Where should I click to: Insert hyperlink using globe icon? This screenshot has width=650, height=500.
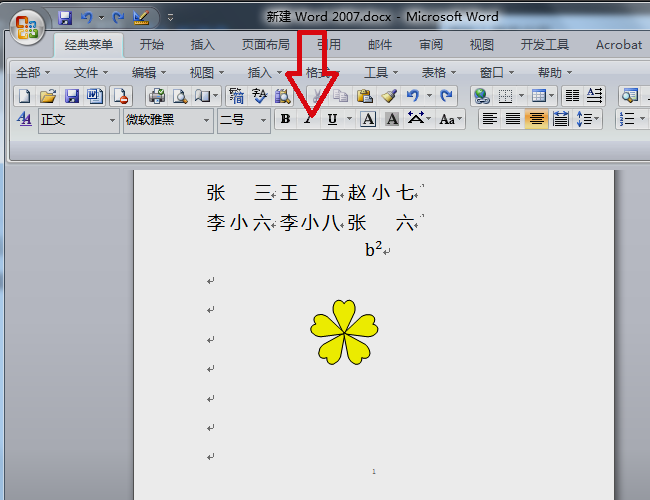click(x=481, y=96)
